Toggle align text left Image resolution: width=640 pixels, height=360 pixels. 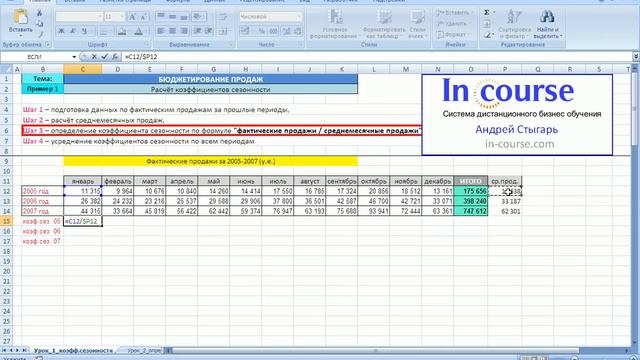click(x=161, y=31)
